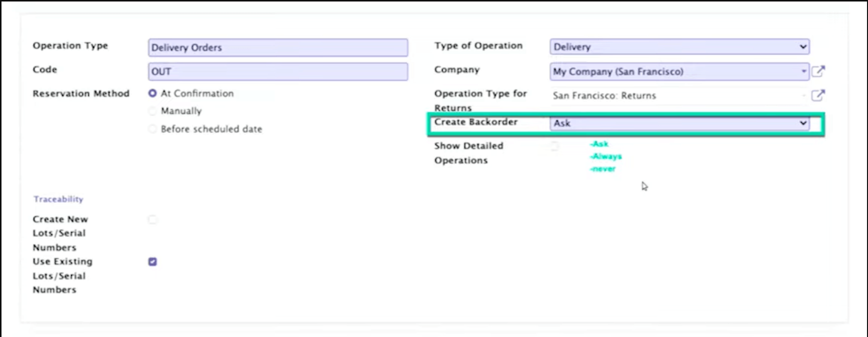This screenshot has width=868, height=337.
Task: Tick Create New Lots/Serial Numbers checkbox
Action: click(x=153, y=219)
